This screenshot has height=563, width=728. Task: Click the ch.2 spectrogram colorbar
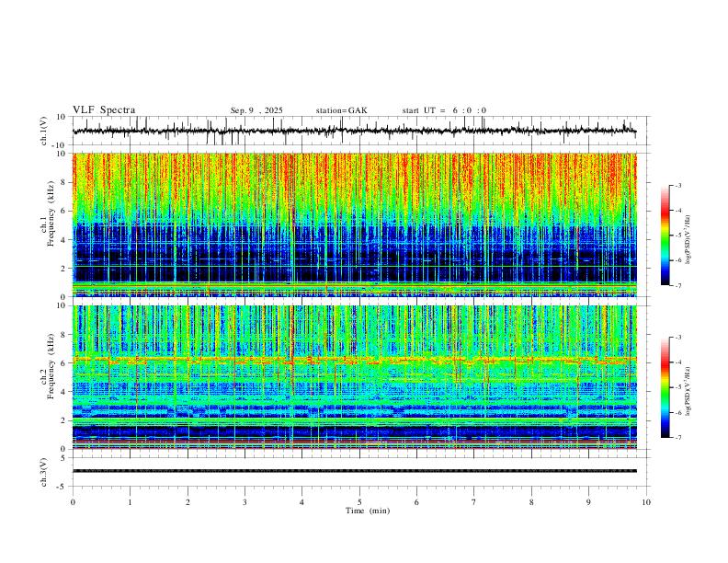coord(665,387)
